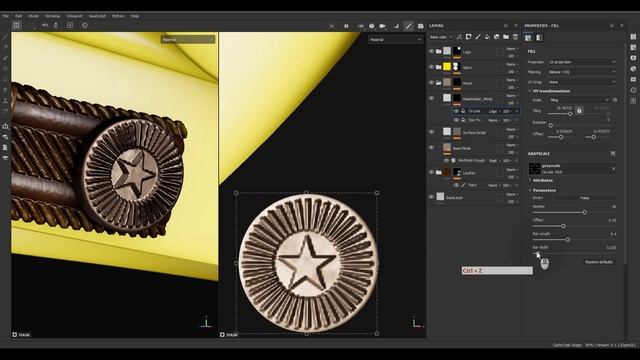Screen dimensions: 640x360
Task: Select the second Properties view tab icon
Action: tap(539, 38)
